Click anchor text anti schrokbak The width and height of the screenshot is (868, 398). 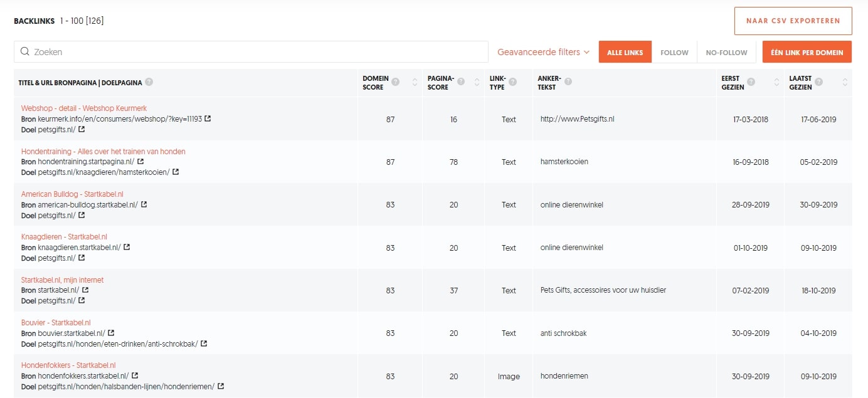(x=564, y=333)
